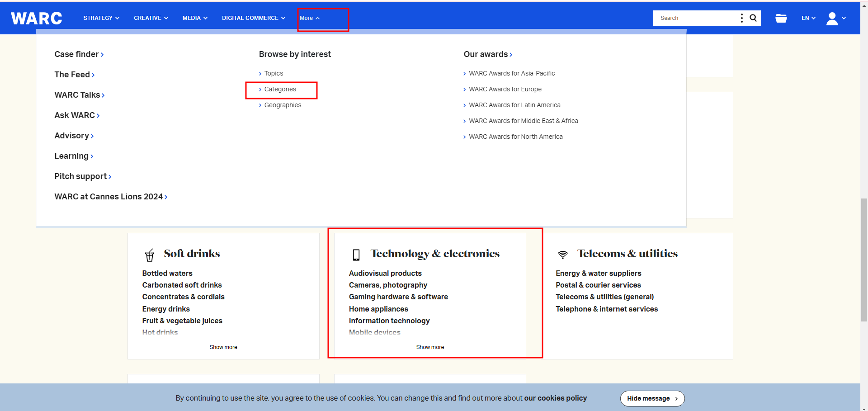Select Categories under Browse by interest

[x=280, y=90]
